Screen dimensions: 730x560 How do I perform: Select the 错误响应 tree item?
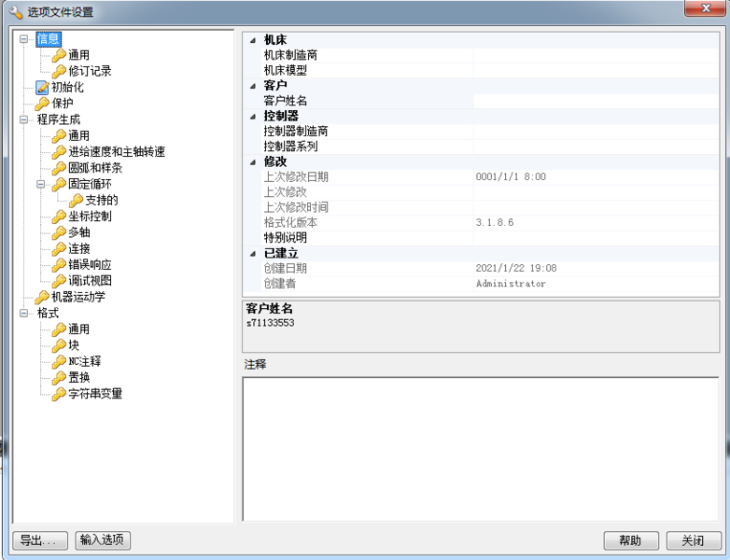(x=90, y=265)
